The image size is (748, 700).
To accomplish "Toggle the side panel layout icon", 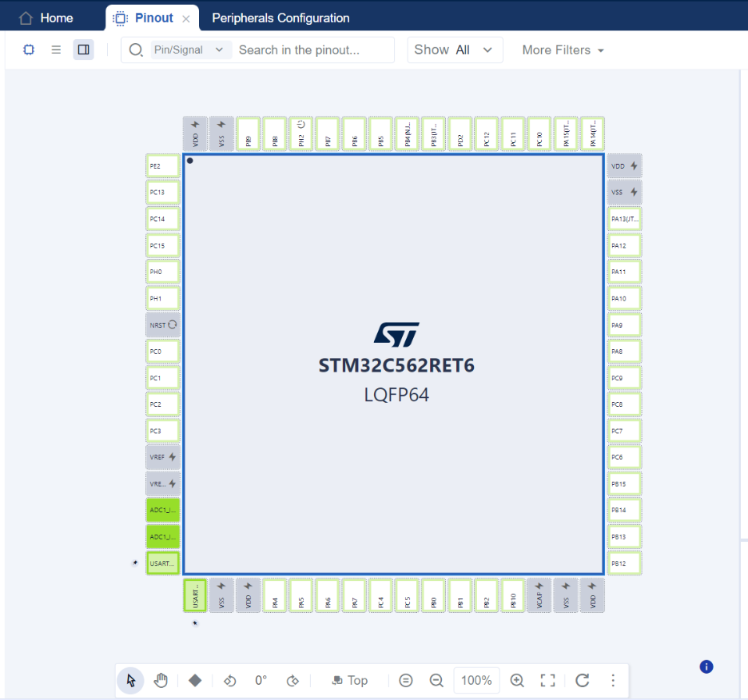I will pos(83,50).
